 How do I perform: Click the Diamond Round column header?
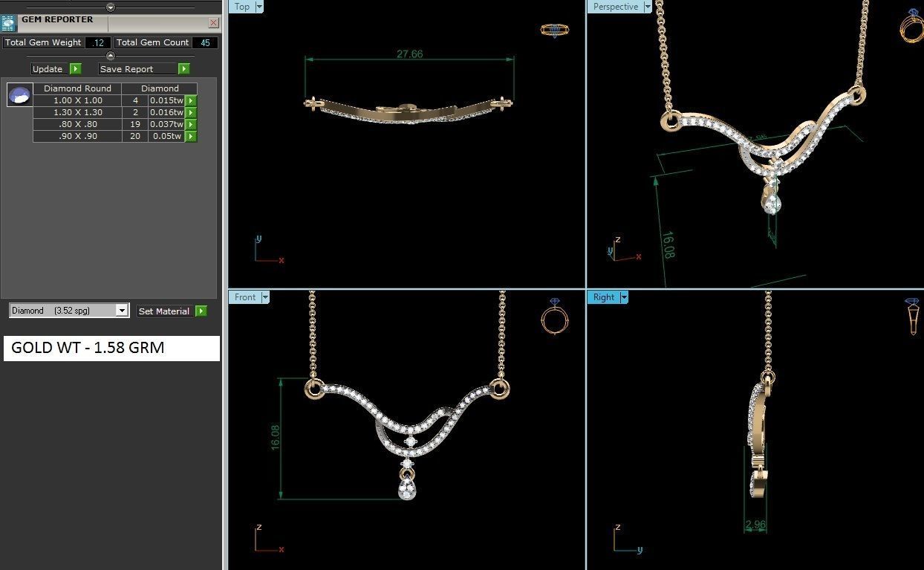point(78,88)
